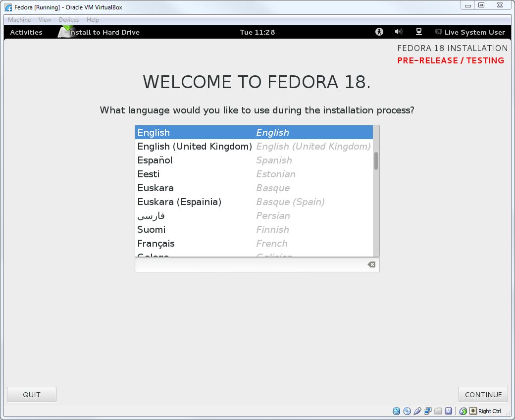Click the USB devices icon in VirtualBox status bar
The height and width of the screenshot is (420, 515).
(x=417, y=411)
